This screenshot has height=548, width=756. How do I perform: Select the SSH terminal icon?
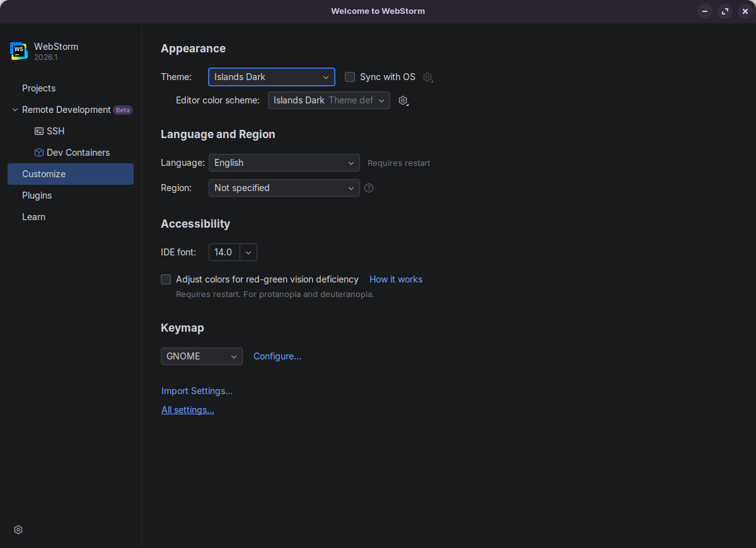click(x=39, y=131)
